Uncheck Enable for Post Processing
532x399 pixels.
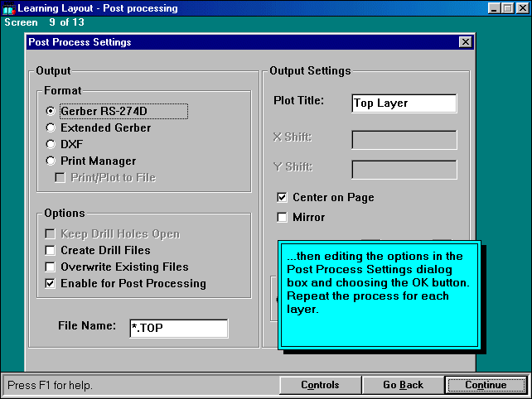click(x=51, y=284)
